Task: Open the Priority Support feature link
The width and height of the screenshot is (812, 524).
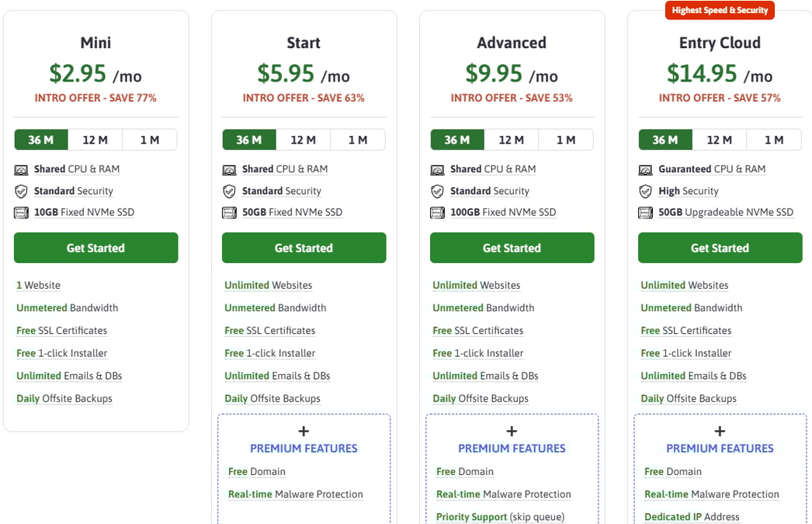Action: pyautogui.click(x=471, y=517)
